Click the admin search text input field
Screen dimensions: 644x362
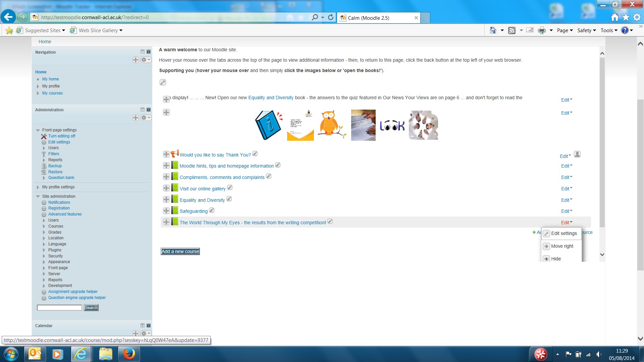pos(59,308)
